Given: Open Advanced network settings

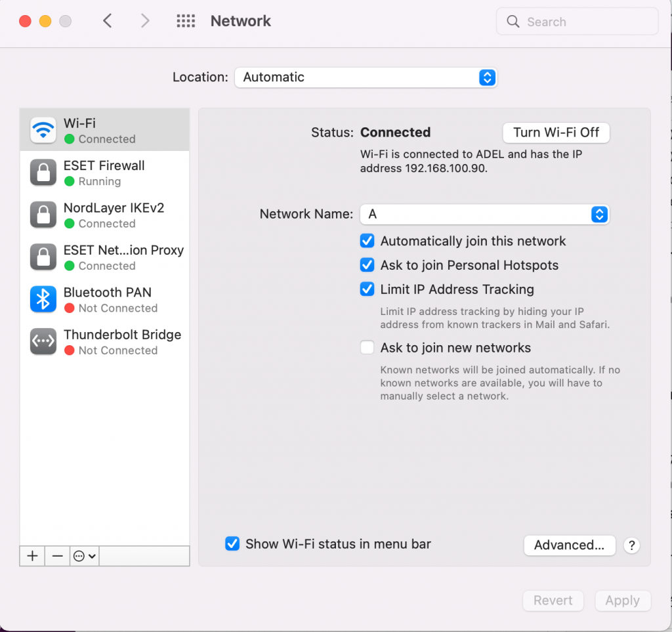Looking at the screenshot, I should point(569,545).
